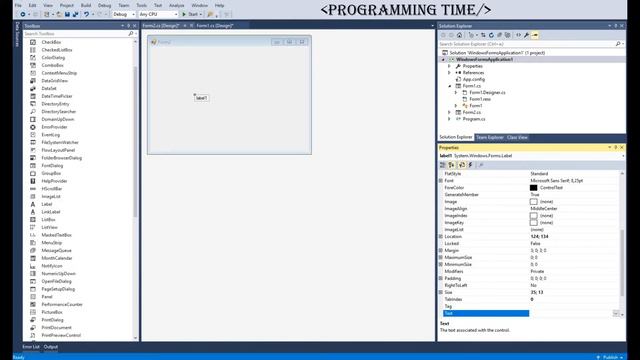Click the Home icon in Solution Explorer
Screen dimensions: 640x360
point(459,35)
